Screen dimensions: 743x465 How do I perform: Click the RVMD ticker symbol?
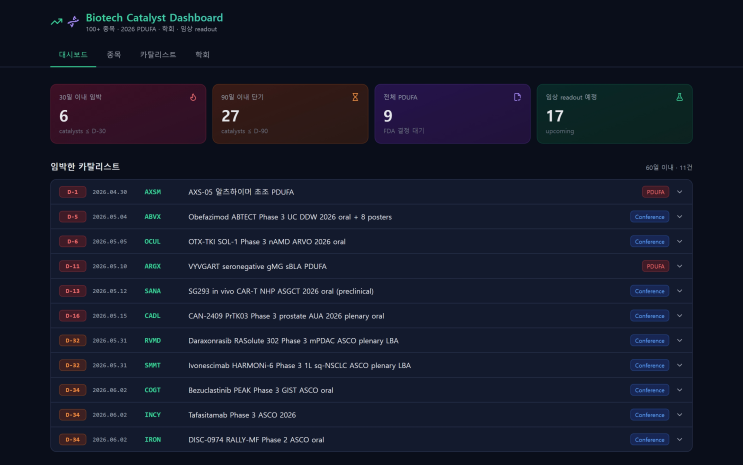point(153,340)
